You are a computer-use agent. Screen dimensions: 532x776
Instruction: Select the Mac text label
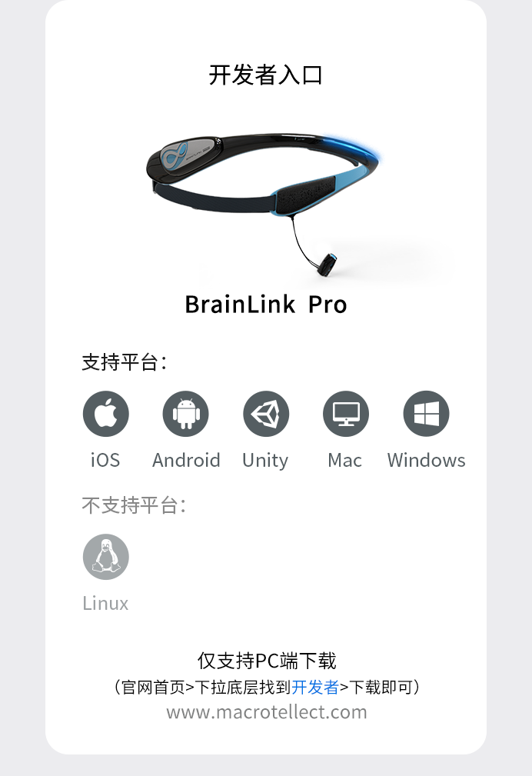pyautogui.click(x=345, y=460)
